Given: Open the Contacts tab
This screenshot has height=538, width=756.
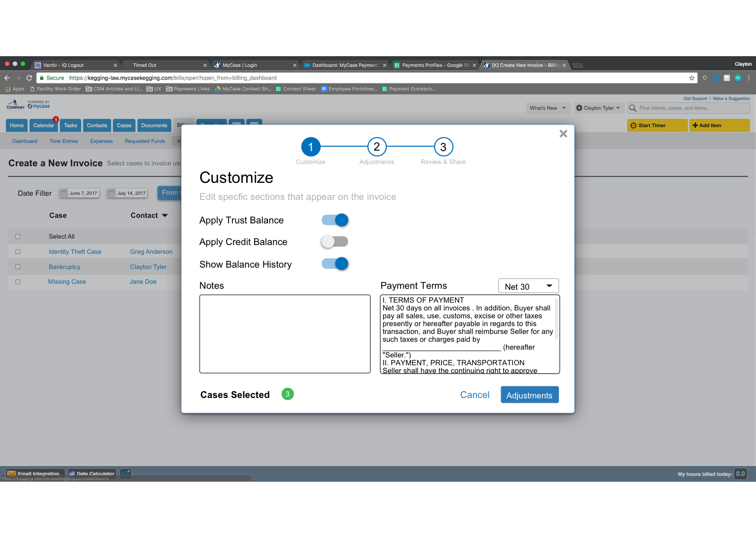Looking at the screenshot, I should tap(97, 125).
